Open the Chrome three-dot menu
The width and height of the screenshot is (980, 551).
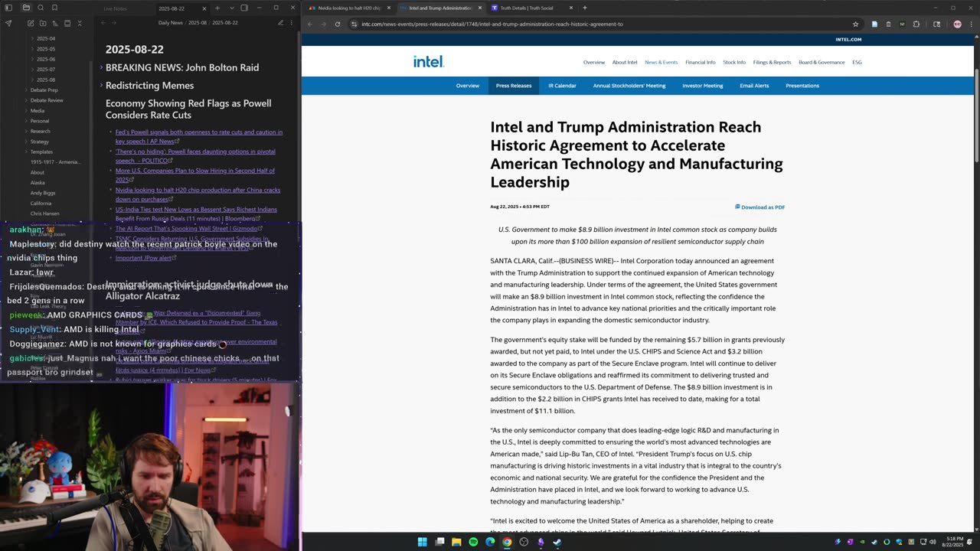[x=970, y=24]
